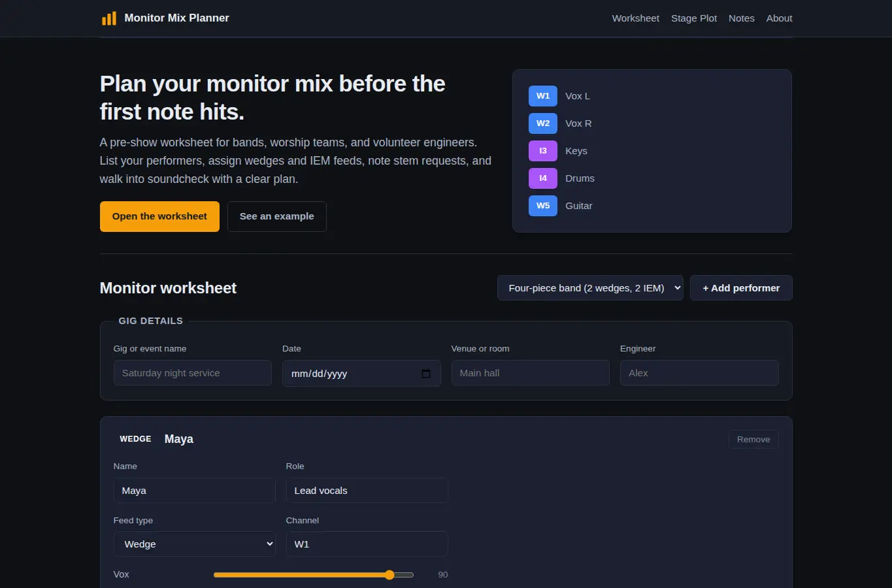
Task: Click the Vox L label text
Action: point(578,96)
